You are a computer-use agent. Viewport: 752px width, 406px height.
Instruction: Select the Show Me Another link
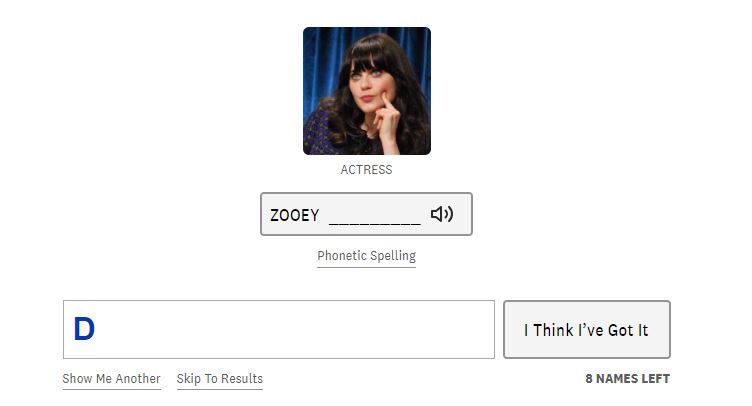tap(111, 378)
